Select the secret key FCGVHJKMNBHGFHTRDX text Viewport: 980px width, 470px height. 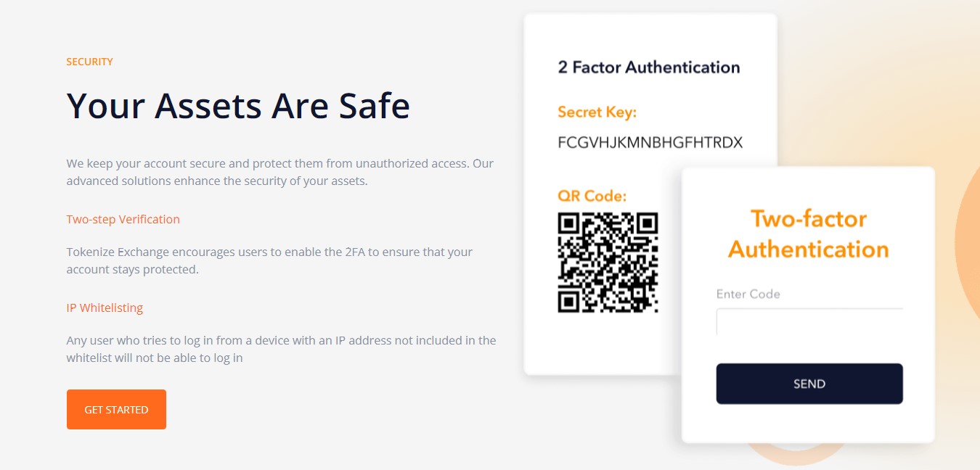[x=650, y=142]
